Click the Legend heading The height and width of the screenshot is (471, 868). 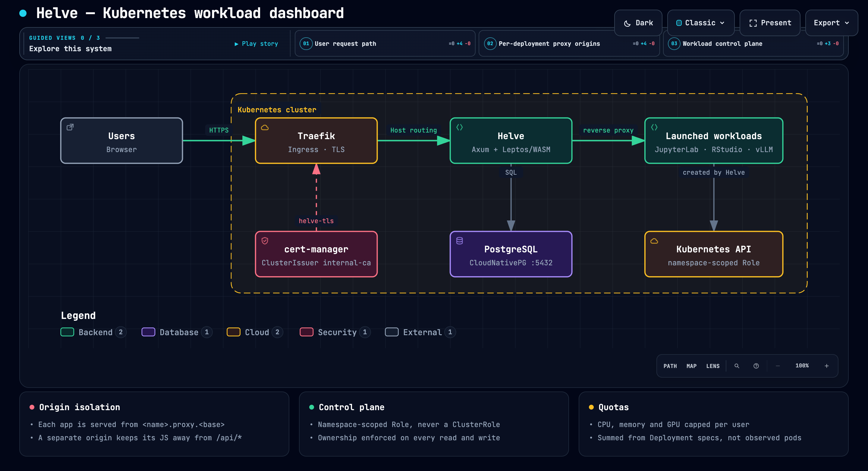click(x=78, y=316)
